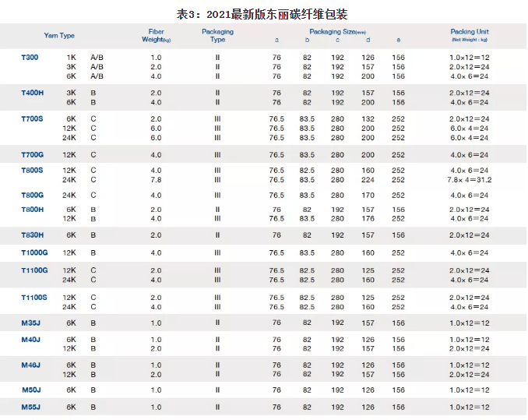The image size is (528, 420).
Task: Click 12K in the T1000G row
Action: pos(69,253)
